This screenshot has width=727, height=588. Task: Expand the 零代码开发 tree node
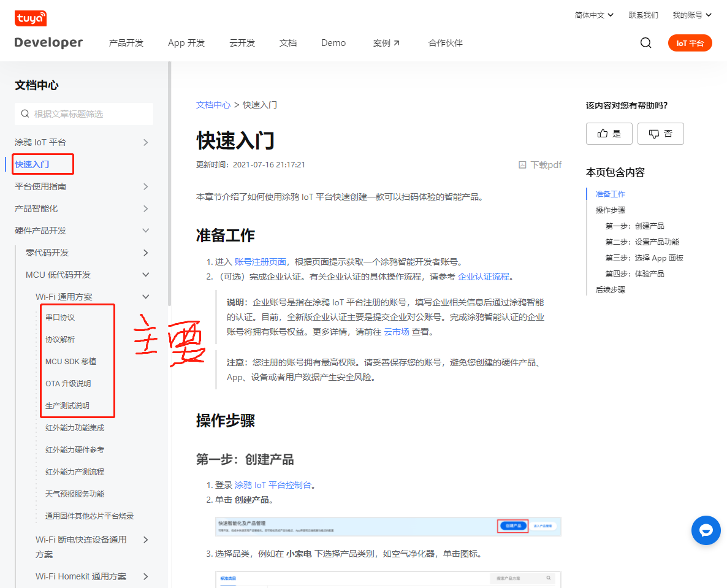click(x=146, y=253)
